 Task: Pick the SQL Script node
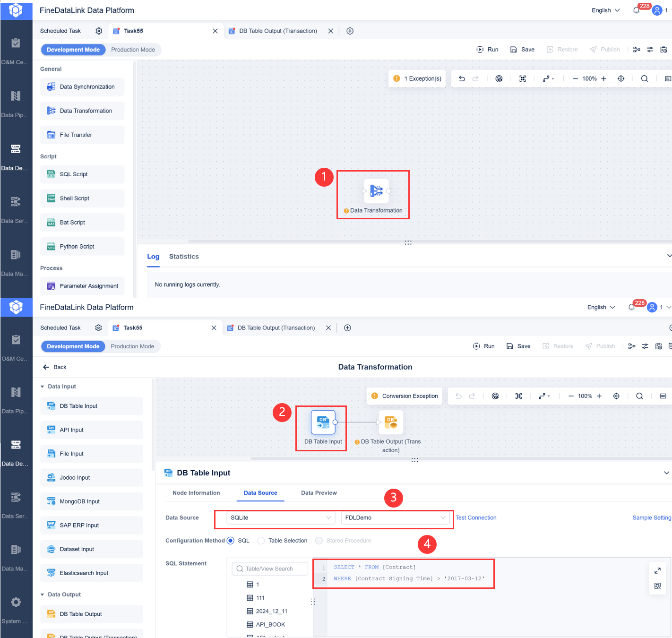point(82,174)
